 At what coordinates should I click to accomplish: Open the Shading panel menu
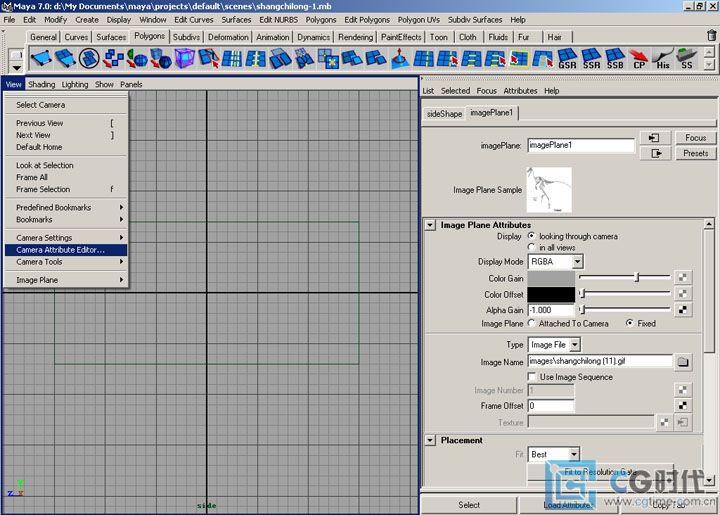pos(41,84)
